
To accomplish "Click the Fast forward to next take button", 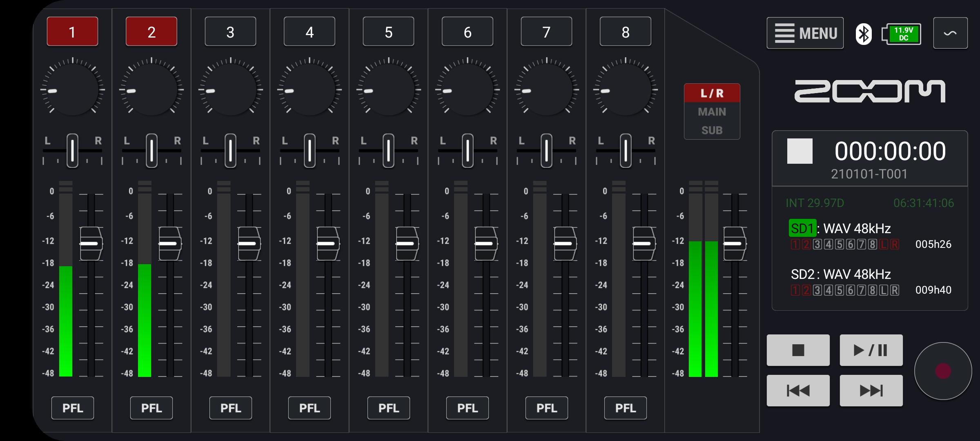I will click(x=871, y=391).
